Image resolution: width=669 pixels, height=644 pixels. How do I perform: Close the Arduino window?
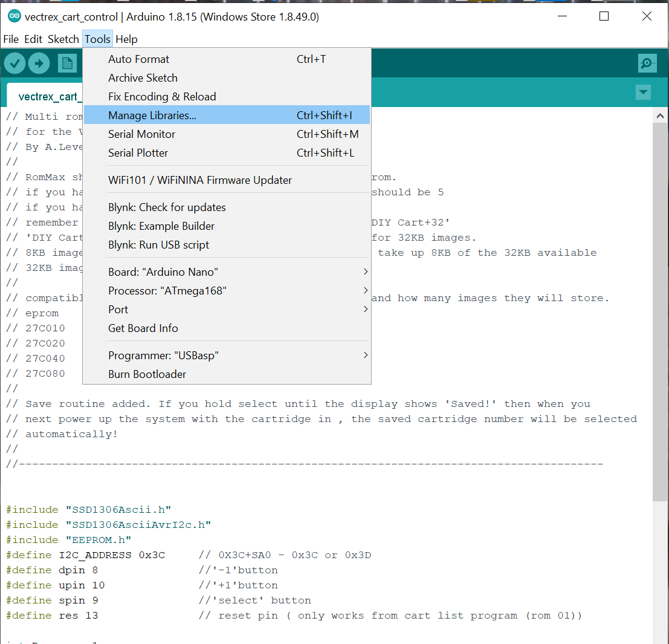pos(647,16)
